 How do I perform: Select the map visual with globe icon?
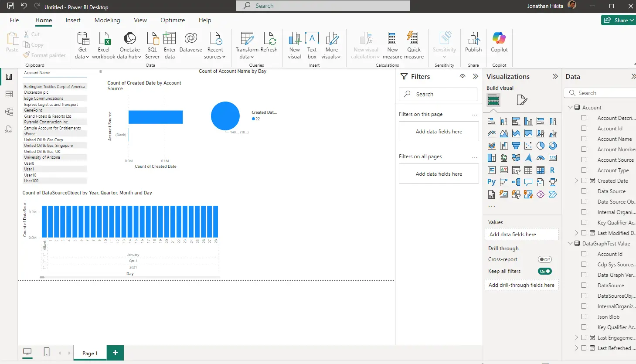click(x=503, y=158)
